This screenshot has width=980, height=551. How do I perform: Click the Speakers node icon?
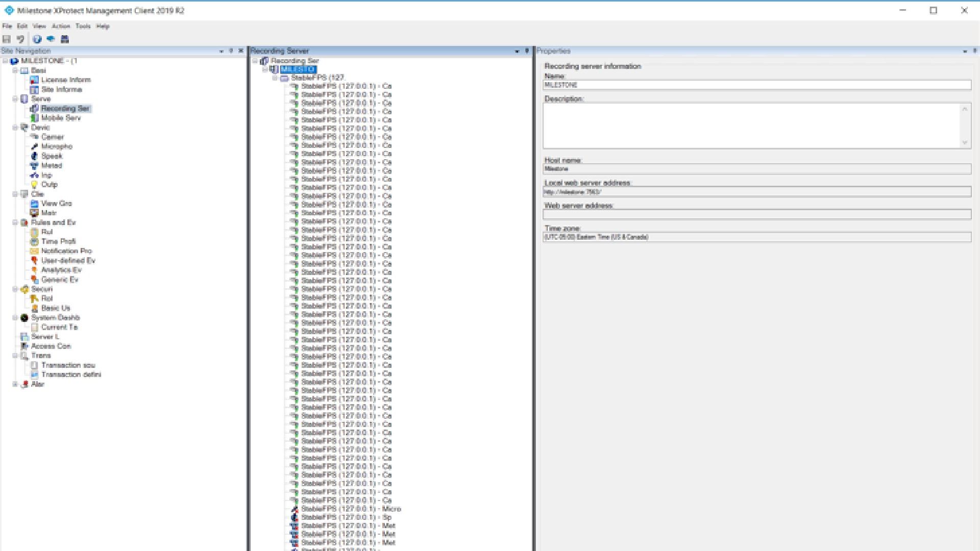tap(34, 156)
